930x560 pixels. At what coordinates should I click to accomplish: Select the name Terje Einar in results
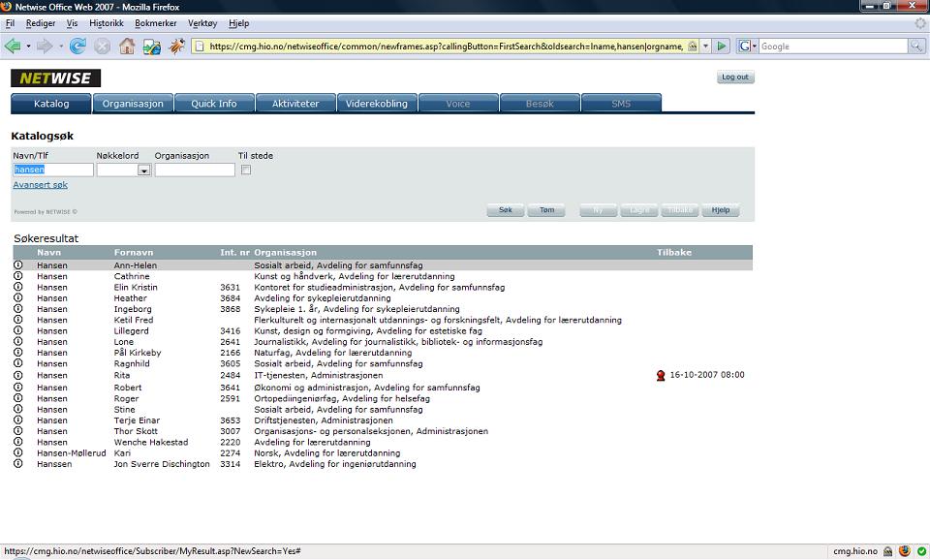tap(137, 420)
